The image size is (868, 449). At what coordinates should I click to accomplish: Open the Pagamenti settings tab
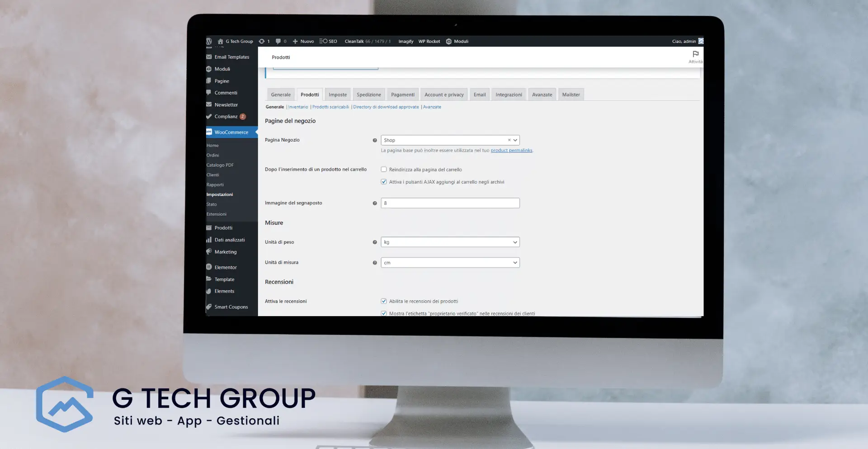coord(402,94)
